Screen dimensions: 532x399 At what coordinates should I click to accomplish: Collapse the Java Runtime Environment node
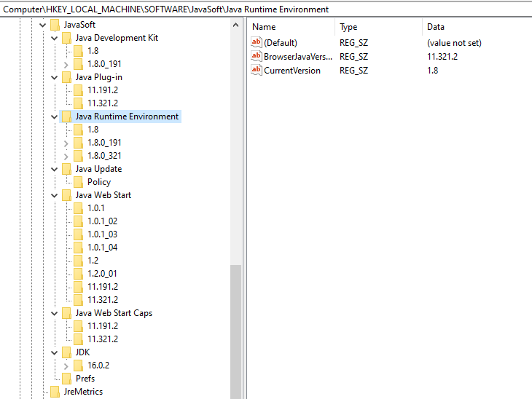[x=54, y=116]
